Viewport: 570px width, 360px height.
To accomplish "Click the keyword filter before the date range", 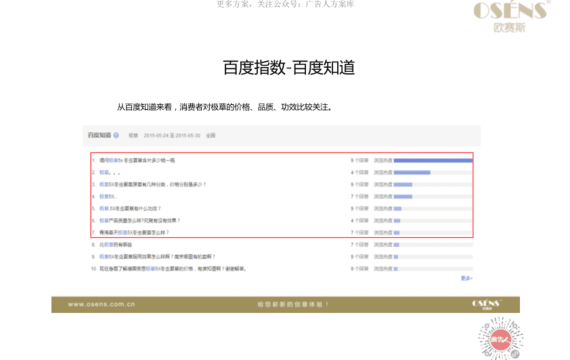I will tap(133, 136).
